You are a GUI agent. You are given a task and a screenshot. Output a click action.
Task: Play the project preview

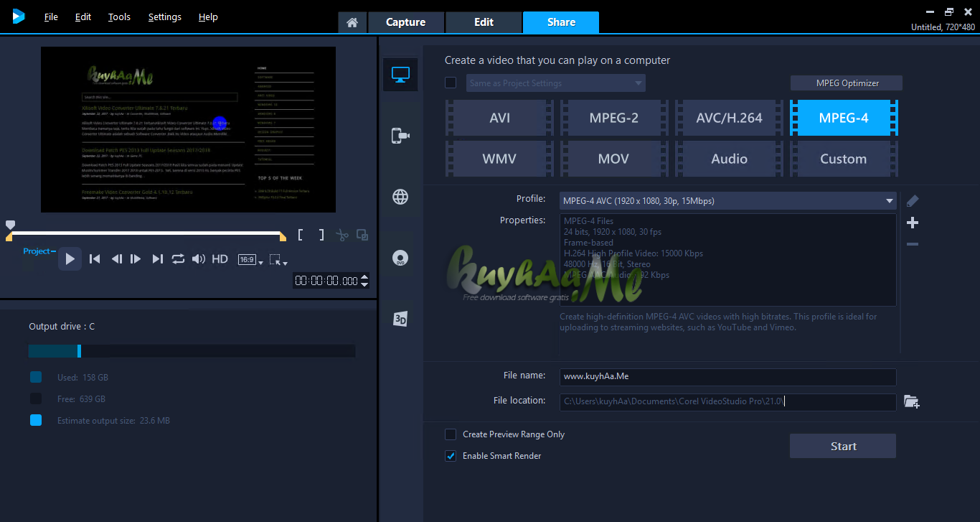70,258
